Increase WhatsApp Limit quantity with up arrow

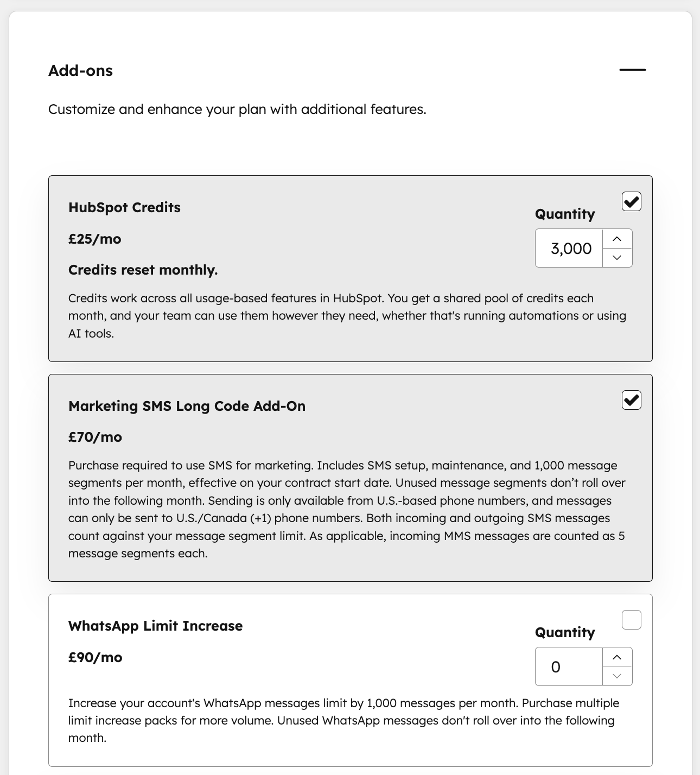617,657
